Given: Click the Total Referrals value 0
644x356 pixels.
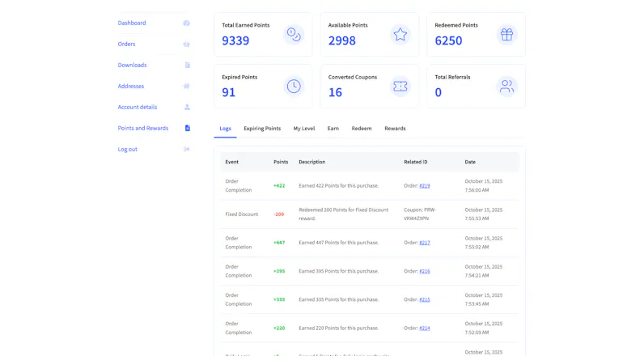Looking at the screenshot, I should (x=439, y=92).
